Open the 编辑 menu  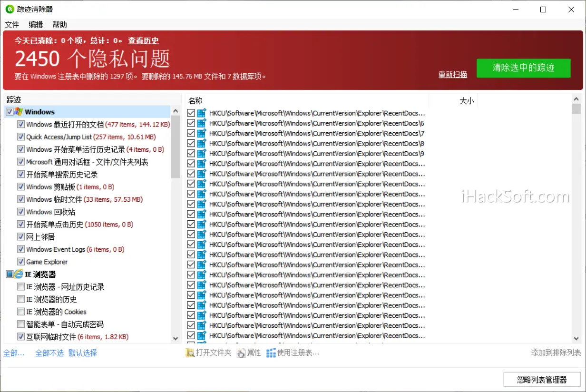click(x=36, y=25)
